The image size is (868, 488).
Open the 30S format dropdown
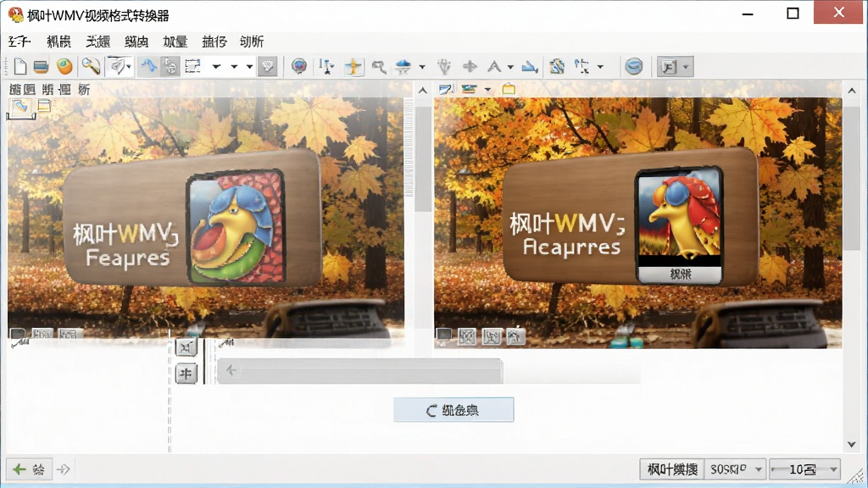pos(735,469)
